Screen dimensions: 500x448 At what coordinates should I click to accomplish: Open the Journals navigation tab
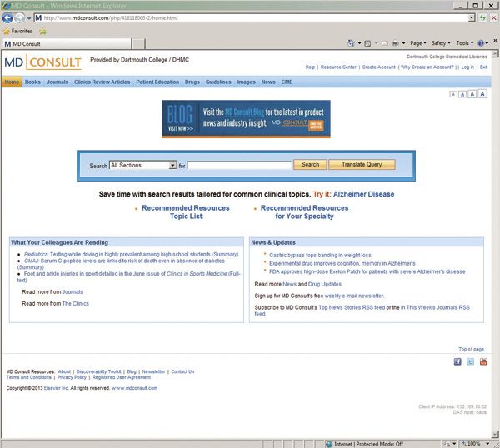point(57,82)
